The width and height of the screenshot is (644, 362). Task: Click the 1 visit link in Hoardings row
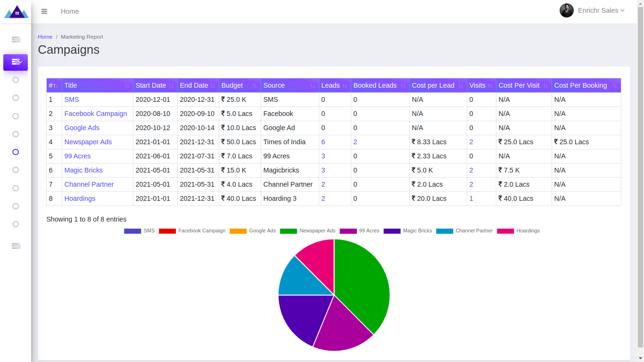pos(471,198)
